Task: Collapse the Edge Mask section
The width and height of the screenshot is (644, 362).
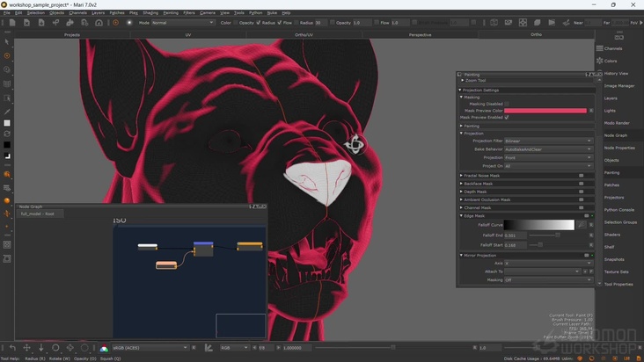Action: pyautogui.click(x=461, y=215)
